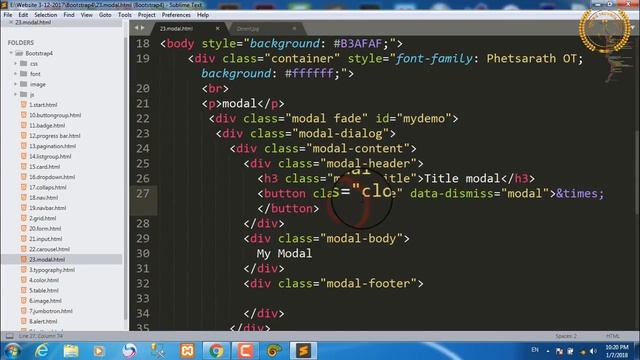
Task: Close the 23.modal.html editor tab
Action: pyautogui.click(x=218, y=28)
